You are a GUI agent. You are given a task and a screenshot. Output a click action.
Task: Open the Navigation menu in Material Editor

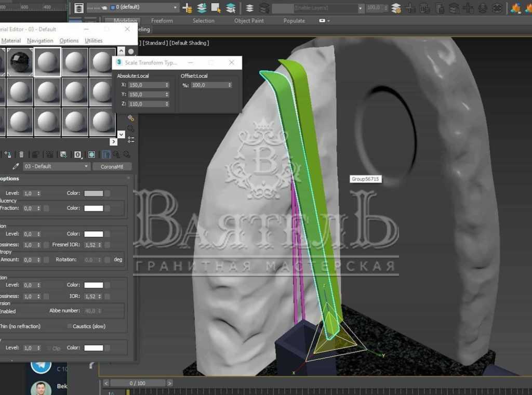(x=40, y=41)
